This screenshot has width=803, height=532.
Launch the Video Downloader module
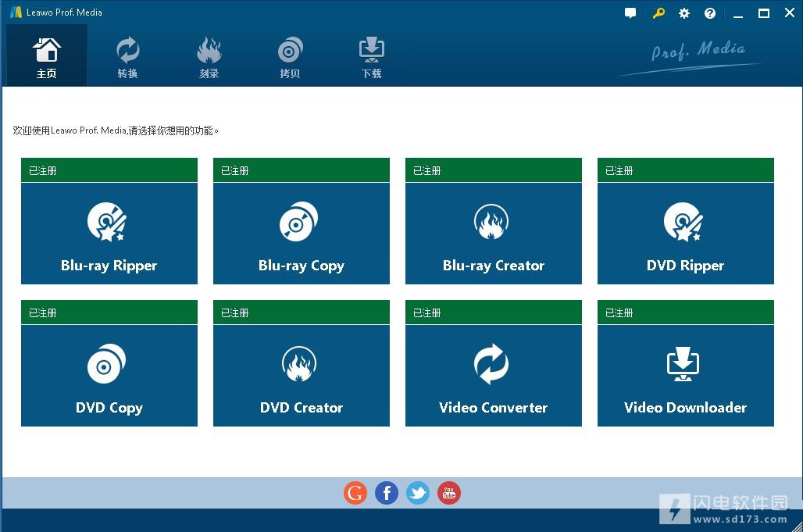(x=685, y=375)
